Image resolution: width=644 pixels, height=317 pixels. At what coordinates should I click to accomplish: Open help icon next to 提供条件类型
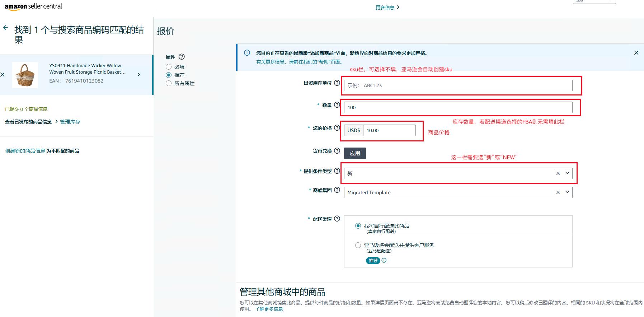(x=337, y=171)
